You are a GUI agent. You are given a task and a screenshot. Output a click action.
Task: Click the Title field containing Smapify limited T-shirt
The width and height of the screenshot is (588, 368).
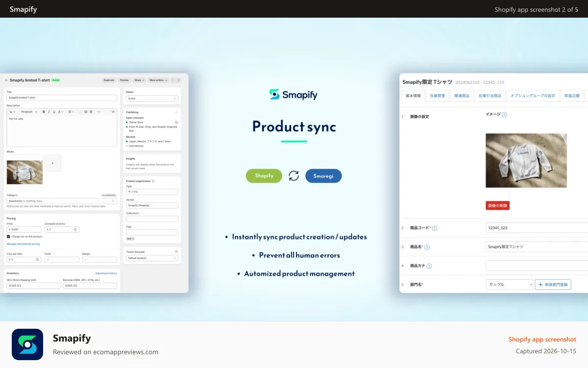point(62,98)
